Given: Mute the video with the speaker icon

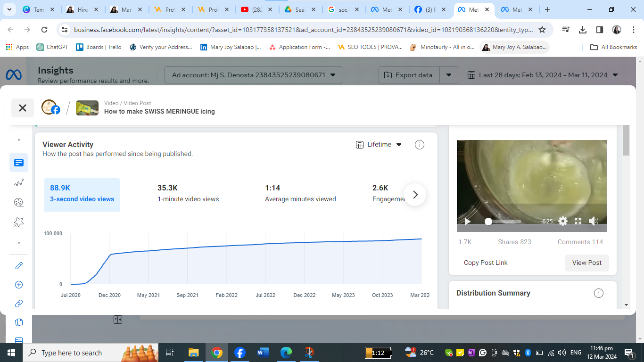Looking at the screenshot, I should (x=594, y=221).
